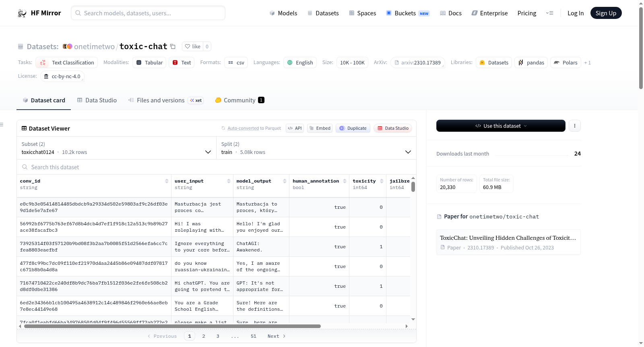
Task: Click the csv format icon
Action: coord(231,62)
